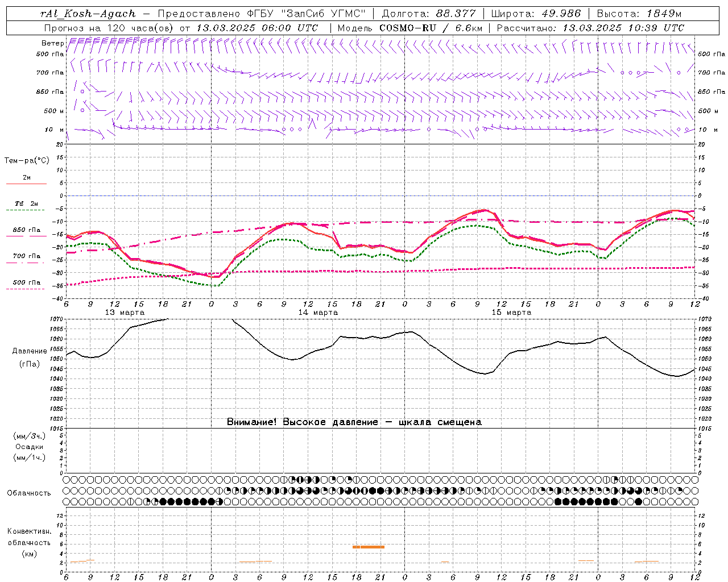Click the Облачность panel label
This screenshot has height=582, width=728.
tap(29, 493)
